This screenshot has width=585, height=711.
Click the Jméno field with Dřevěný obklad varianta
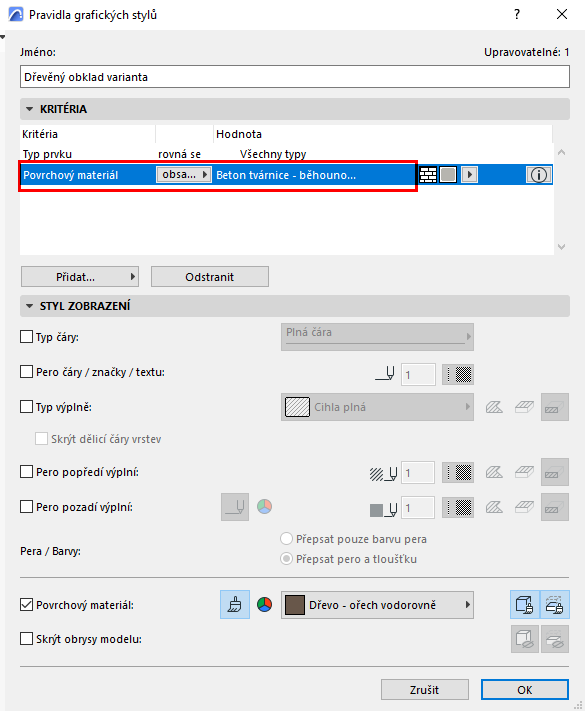pos(295,77)
